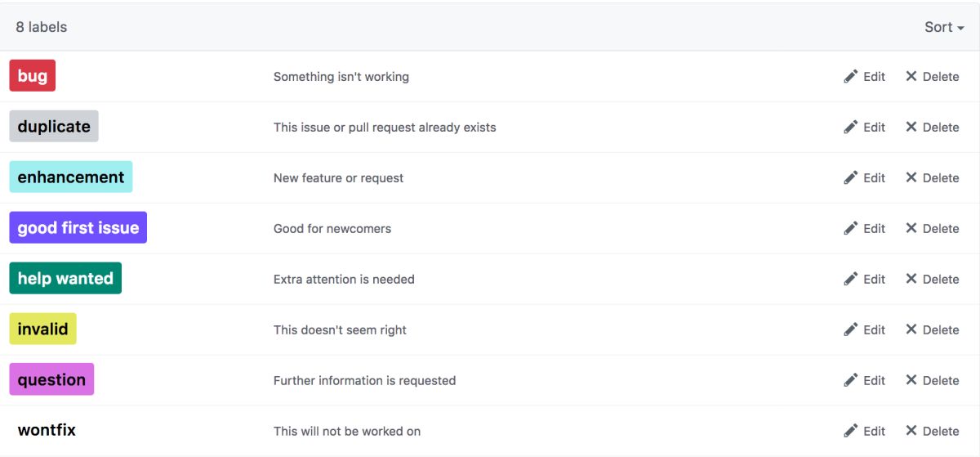
Task: Click the X icon to delete enhancement
Action: pyautogui.click(x=911, y=177)
